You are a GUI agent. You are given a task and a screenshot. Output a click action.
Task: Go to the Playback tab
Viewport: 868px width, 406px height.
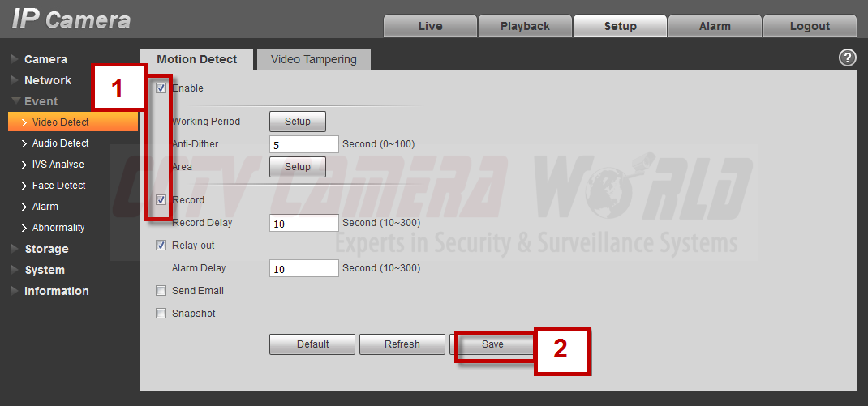tap(525, 26)
